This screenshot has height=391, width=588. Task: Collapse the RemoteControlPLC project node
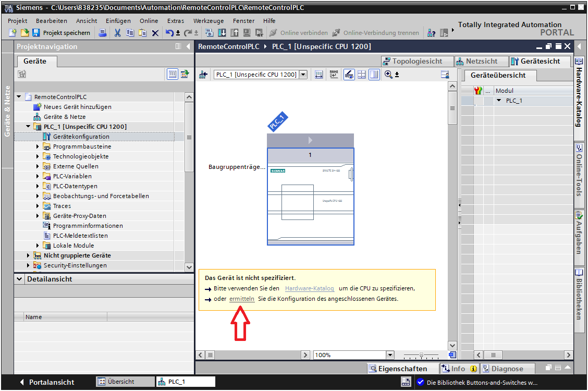click(x=19, y=97)
